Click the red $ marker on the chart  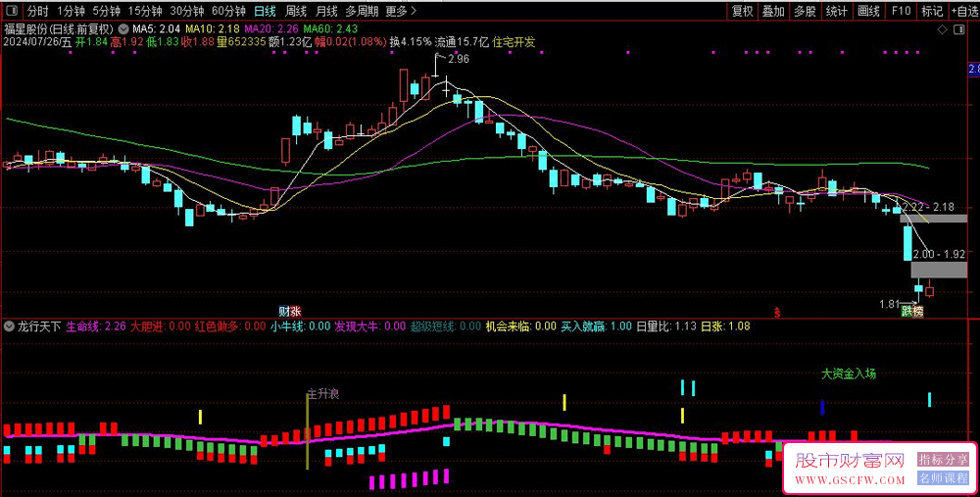click(777, 312)
